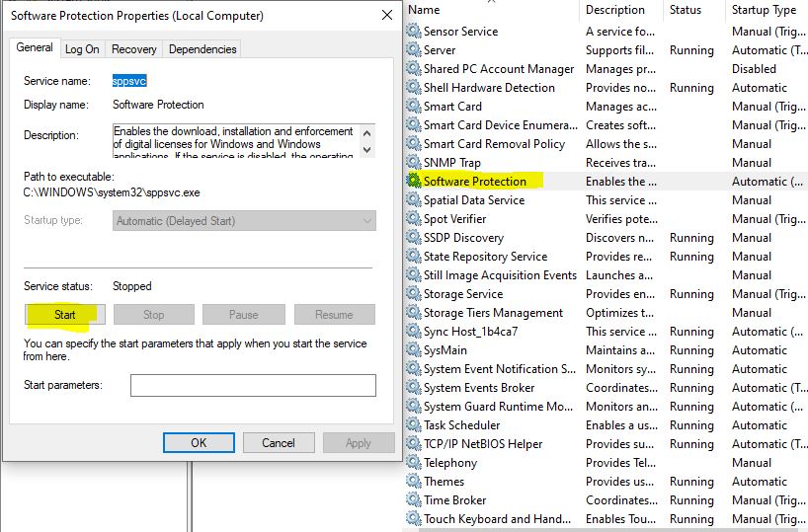Click the System Events Broker gear icon
808x532 pixels.
414,387
